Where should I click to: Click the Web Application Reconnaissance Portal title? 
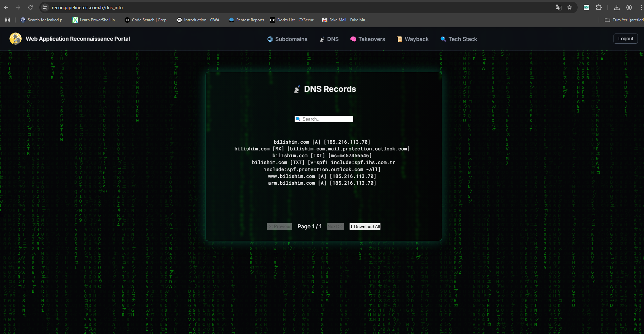point(78,39)
